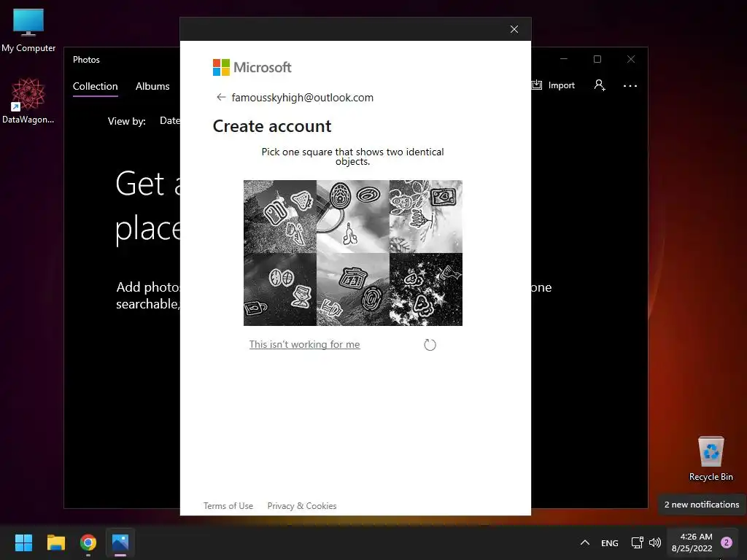This screenshot has width=747, height=560.
Task: Click the Import button in Photos
Action: pyautogui.click(x=554, y=85)
